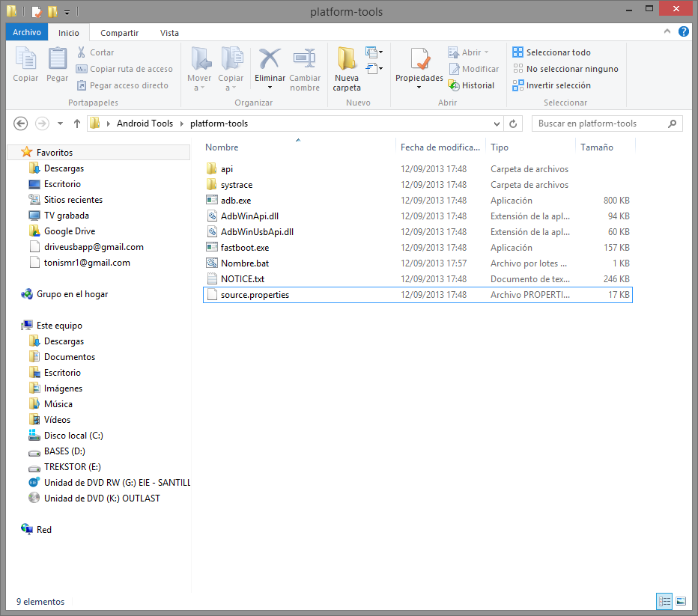698x616 pixels.
Task: Expand the address bar history dropdown
Action: pos(497,123)
